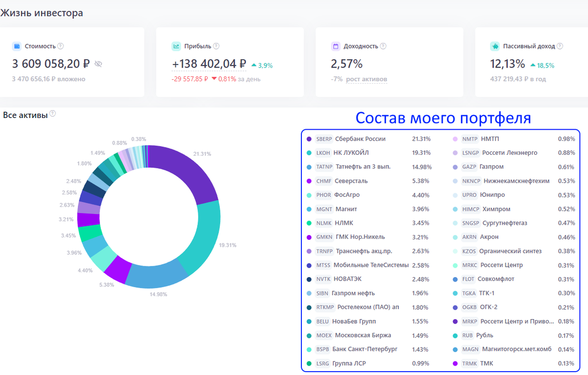Select the Транснефть акц.пр. legend row
Screen dimensions: 588x375
coord(368,251)
